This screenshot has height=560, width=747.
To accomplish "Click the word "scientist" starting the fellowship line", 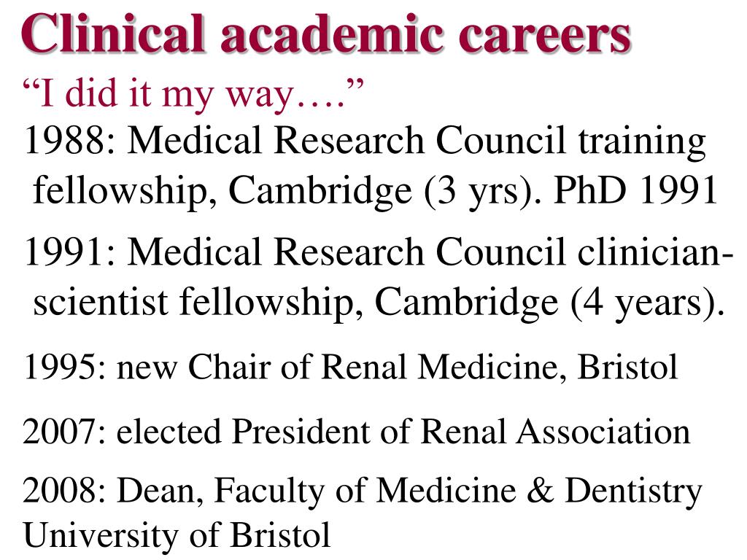I will point(103,302).
